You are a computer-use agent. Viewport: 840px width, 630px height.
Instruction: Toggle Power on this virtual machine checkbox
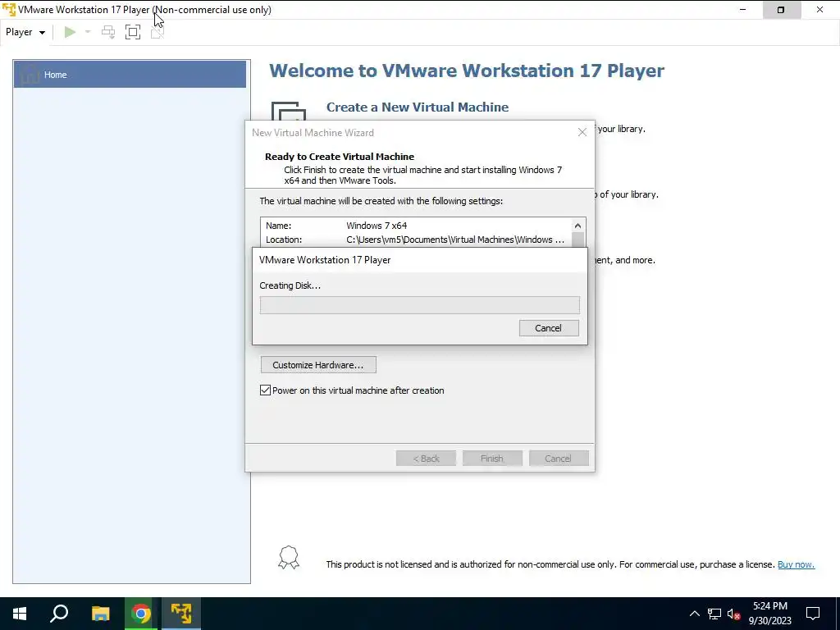pos(265,390)
